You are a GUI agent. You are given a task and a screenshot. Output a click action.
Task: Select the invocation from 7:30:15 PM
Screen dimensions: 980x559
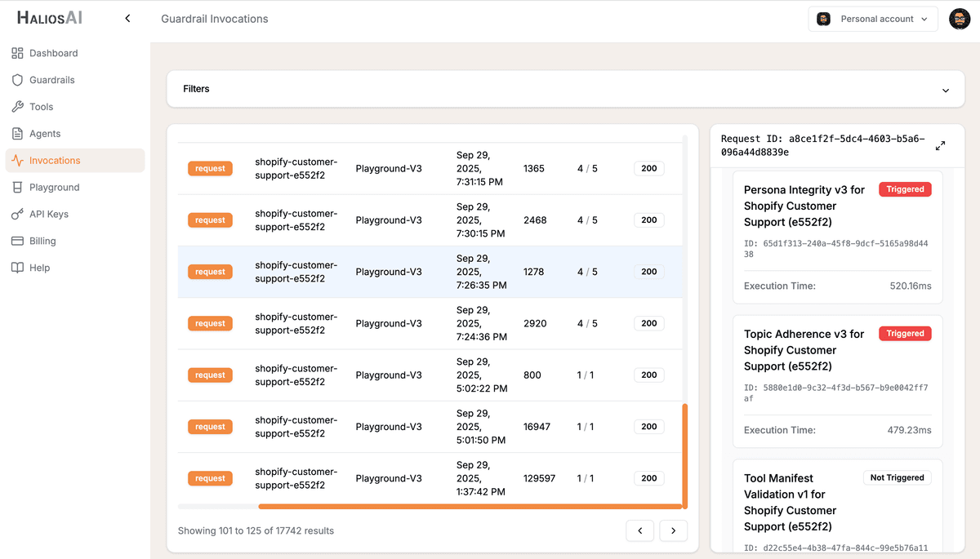click(425, 220)
